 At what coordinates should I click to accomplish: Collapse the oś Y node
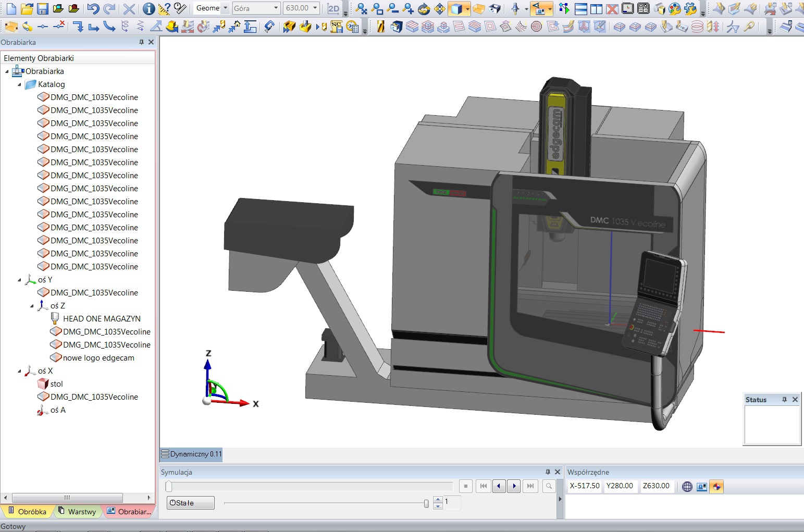coord(19,280)
